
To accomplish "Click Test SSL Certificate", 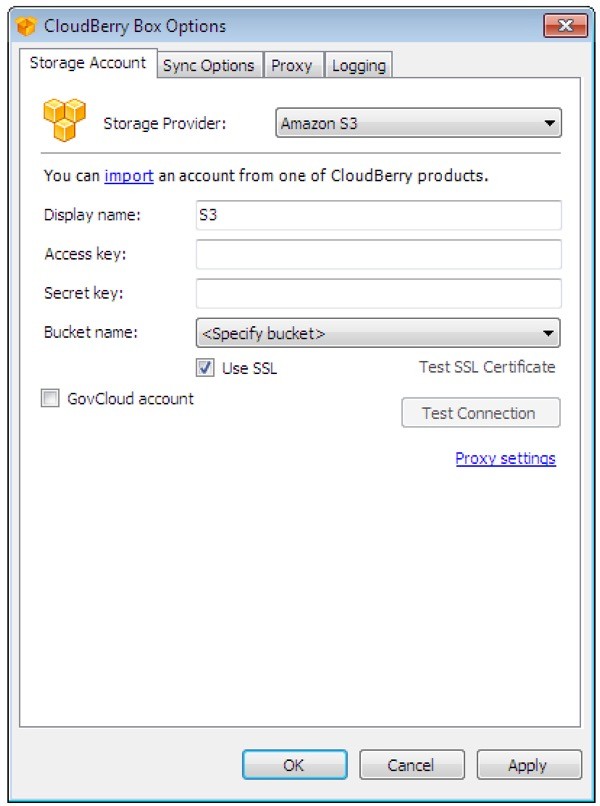I will click(486, 367).
